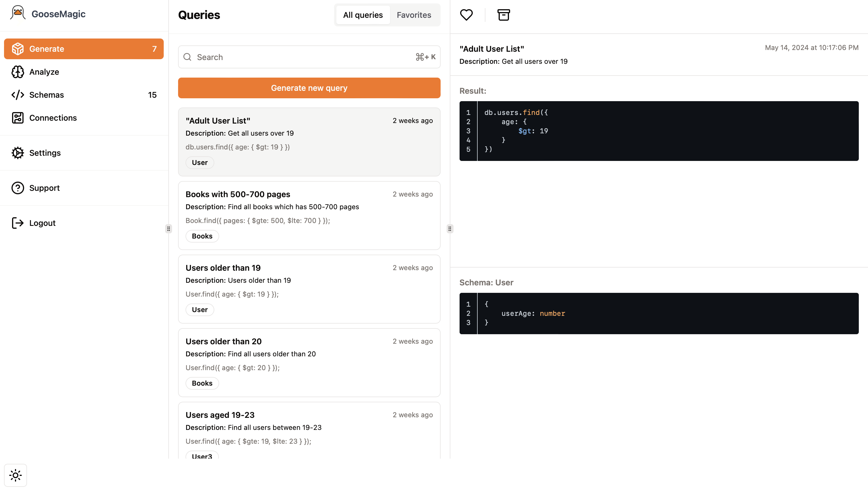Click the Schemas code icon
This screenshot has width=868, height=496.
(18, 95)
